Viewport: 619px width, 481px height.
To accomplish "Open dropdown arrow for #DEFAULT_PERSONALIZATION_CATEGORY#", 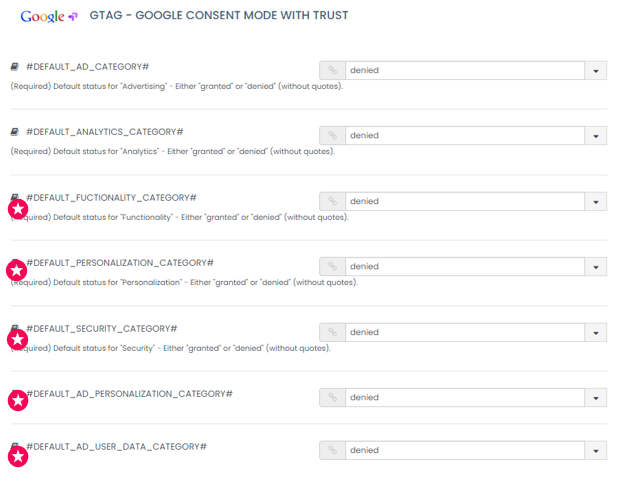I will 596,267.
